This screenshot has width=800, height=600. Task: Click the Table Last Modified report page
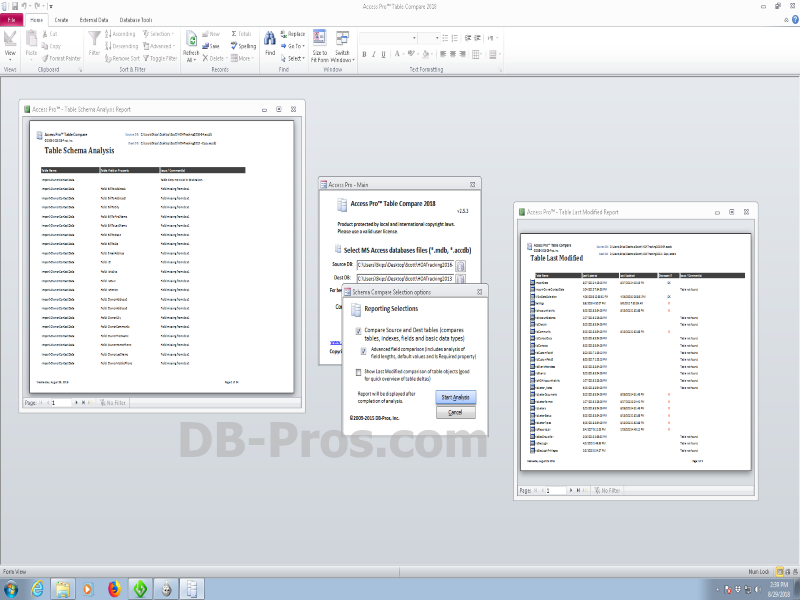click(x=635, y=352)
